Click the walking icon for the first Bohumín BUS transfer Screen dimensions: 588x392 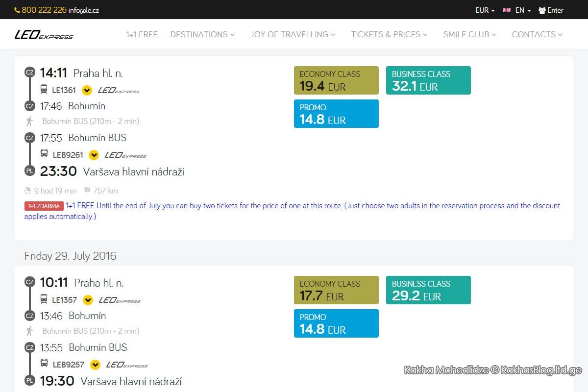point(30,121)
